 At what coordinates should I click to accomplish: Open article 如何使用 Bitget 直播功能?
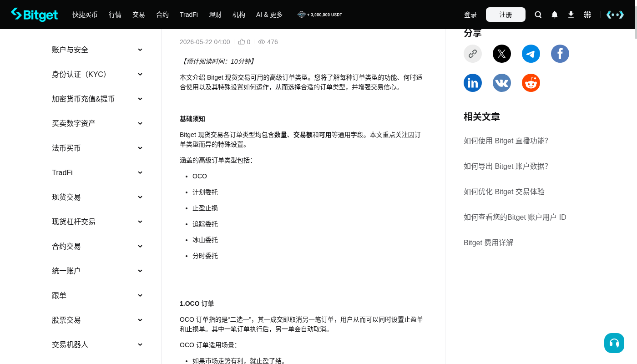pos(506,141)
